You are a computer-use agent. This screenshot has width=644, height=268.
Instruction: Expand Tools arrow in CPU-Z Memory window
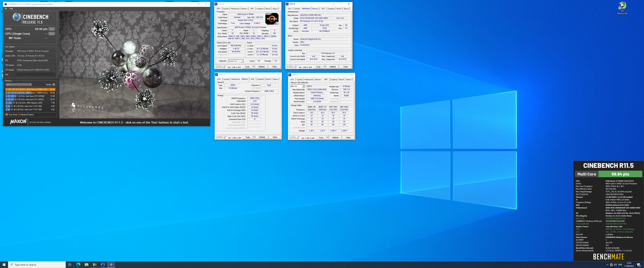click(254, 137)
